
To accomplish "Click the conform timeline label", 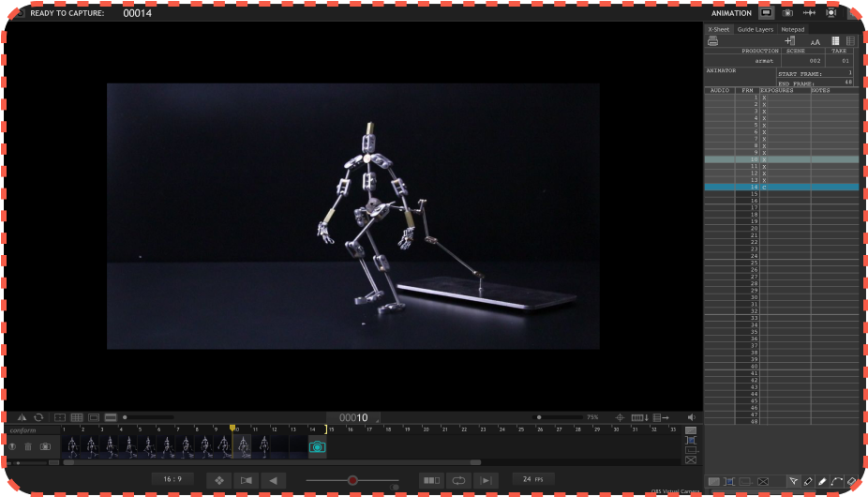I will point(22,430).
